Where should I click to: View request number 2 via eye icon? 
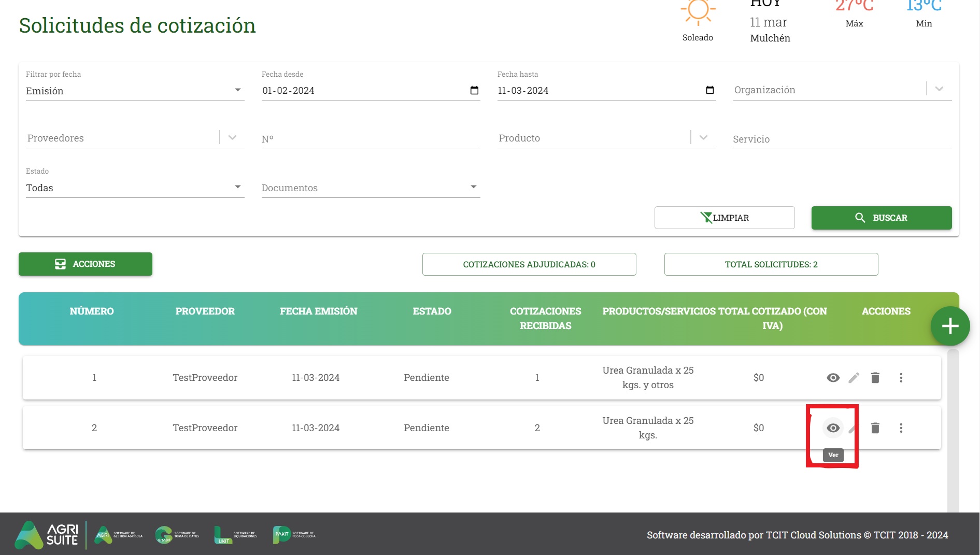(x=833, y=428)
